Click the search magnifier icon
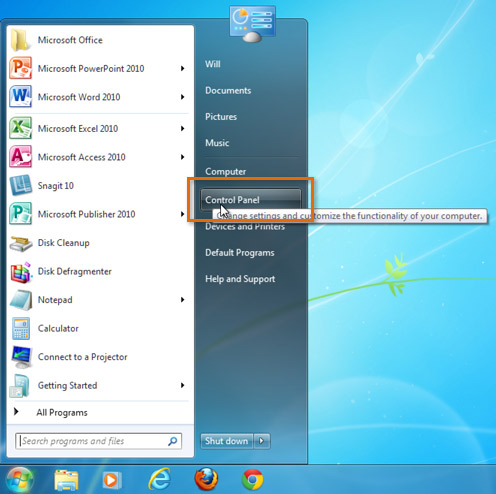The width and height of the screenshot is (496, 494). (x=173, y=441)
